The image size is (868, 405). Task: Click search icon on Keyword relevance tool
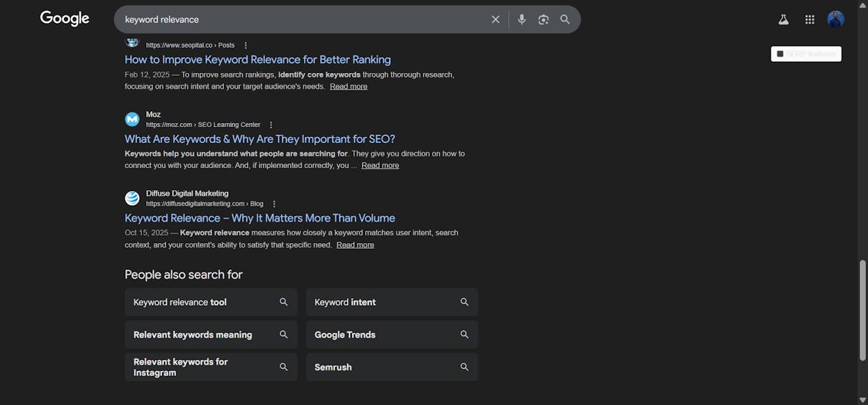tap(284, 302)
